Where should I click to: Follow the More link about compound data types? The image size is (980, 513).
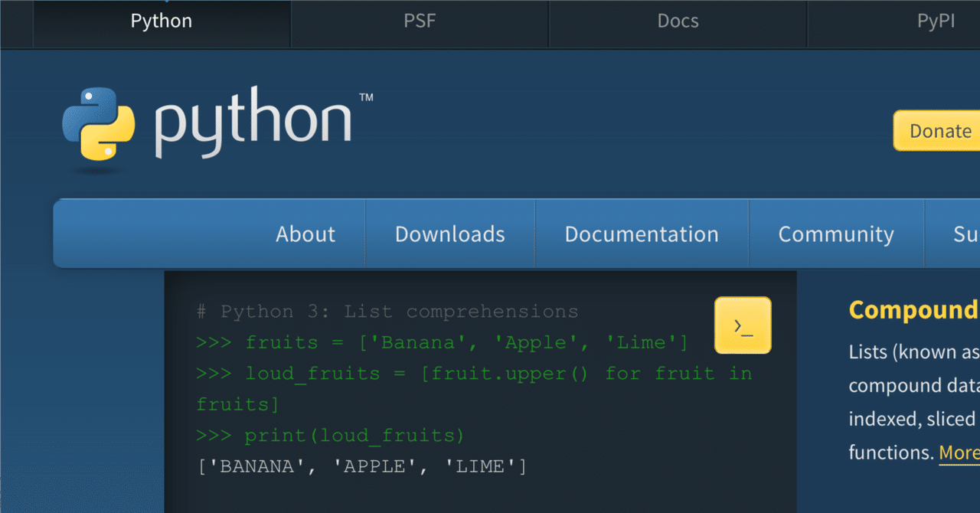(x=958, y=453)
